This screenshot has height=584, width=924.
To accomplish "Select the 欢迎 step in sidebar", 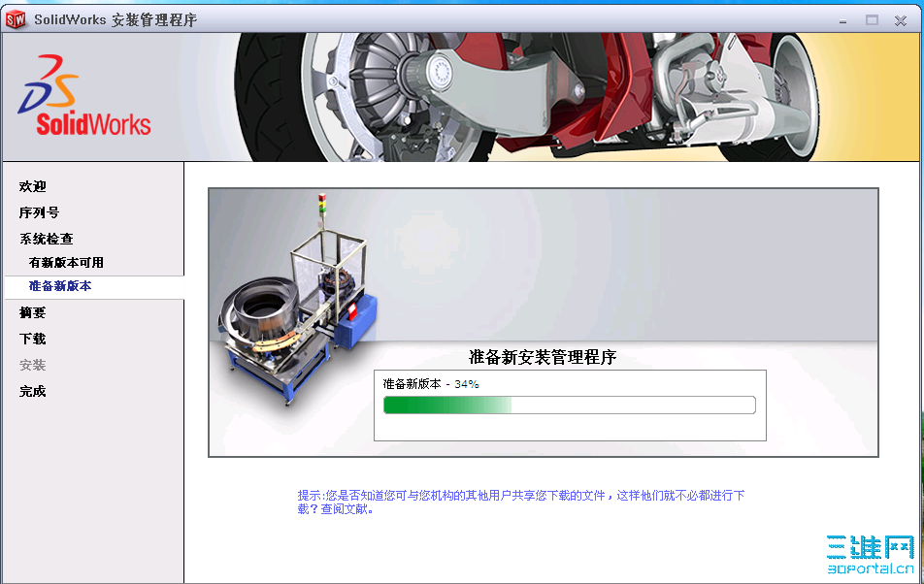I will pyautogui.click(x=32, y=186).
